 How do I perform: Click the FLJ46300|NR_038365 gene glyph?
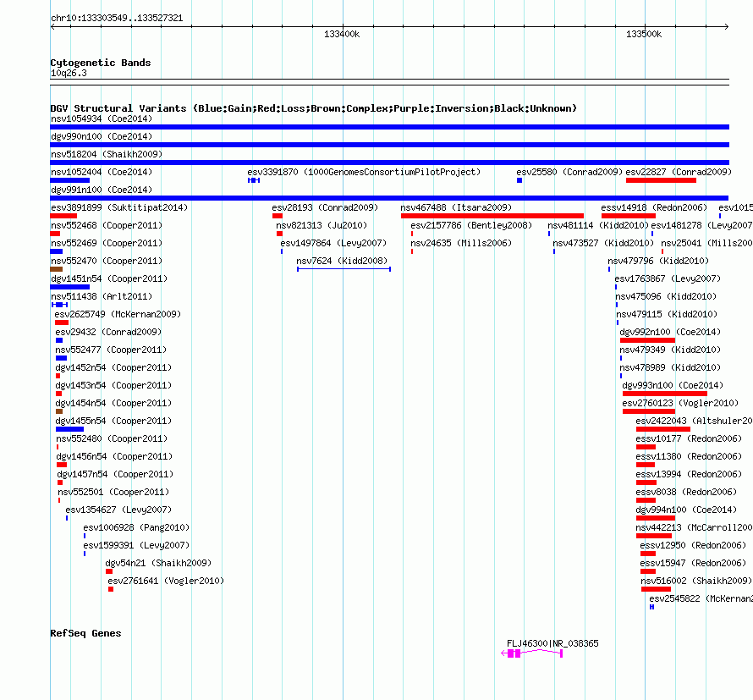(531, 653)
